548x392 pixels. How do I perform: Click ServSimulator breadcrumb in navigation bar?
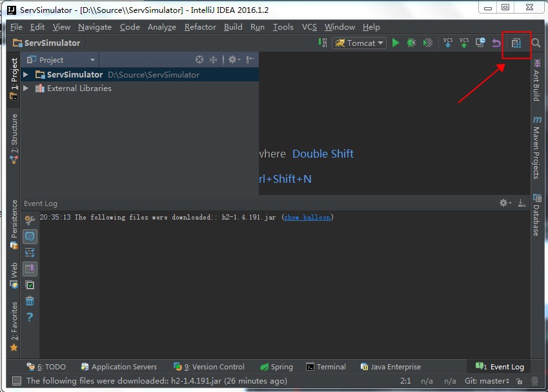tap(46, 43)
